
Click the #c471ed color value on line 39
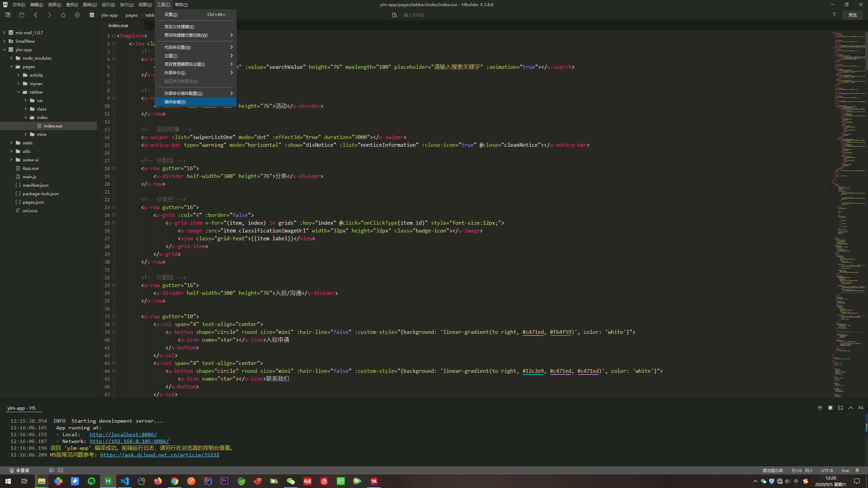click(x=533, y=332)
